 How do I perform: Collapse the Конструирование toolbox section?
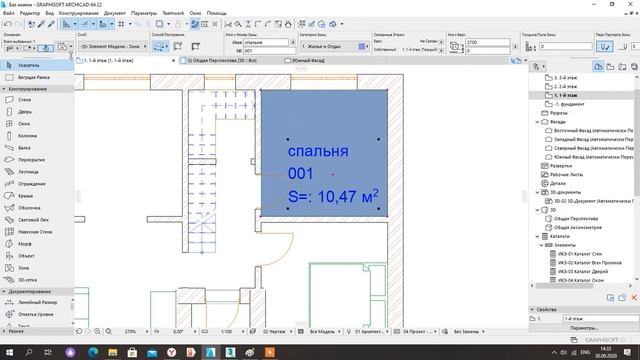point(4,89)
